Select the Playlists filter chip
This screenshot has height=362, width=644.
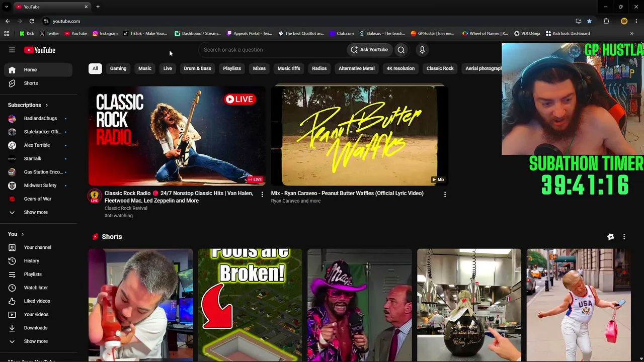[x=232, y=68]
